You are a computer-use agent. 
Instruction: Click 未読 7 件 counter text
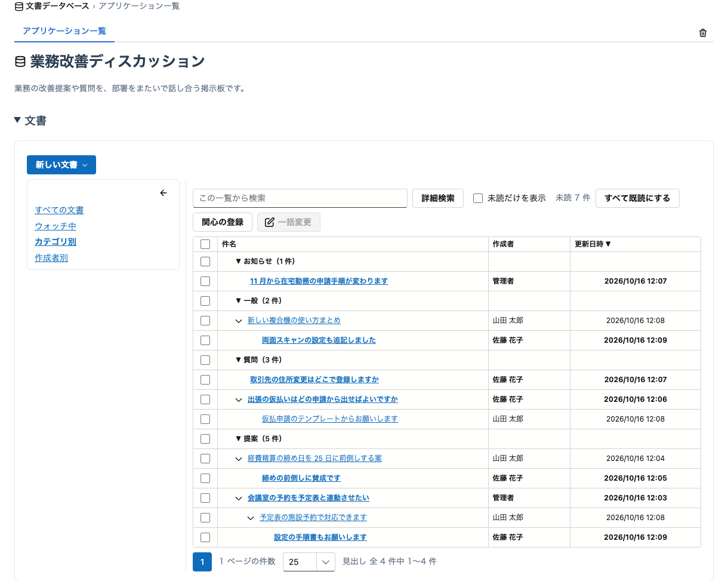click(x=573, y=198)
